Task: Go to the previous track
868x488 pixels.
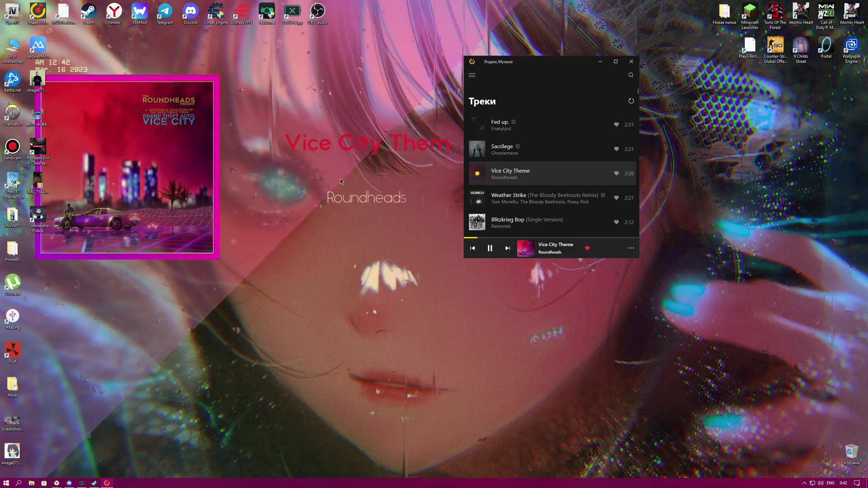Action: pyautogui.click(x=472, y=248)
